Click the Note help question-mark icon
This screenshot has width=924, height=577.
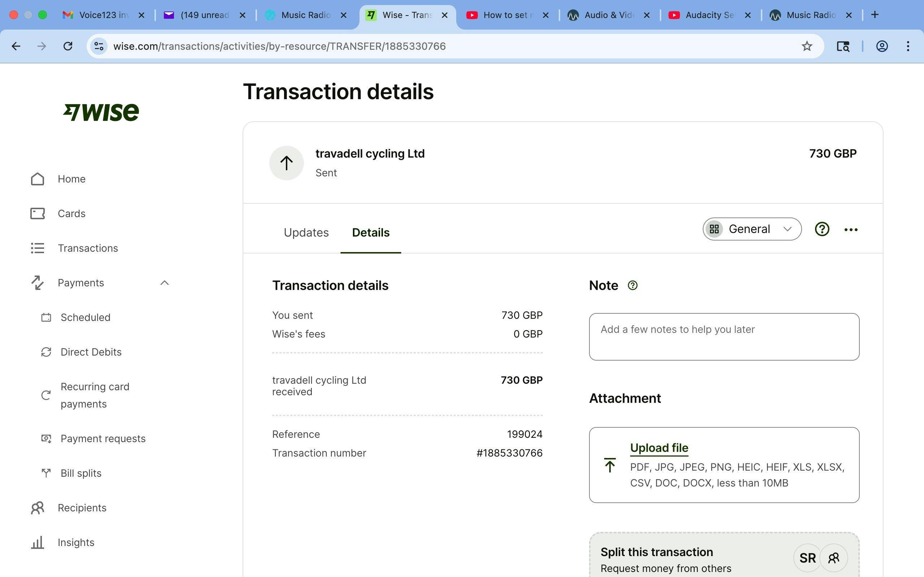pos(632,286)
